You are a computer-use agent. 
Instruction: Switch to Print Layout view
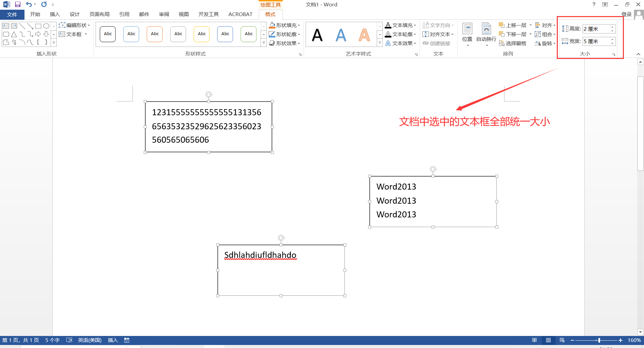coord(548,340)
